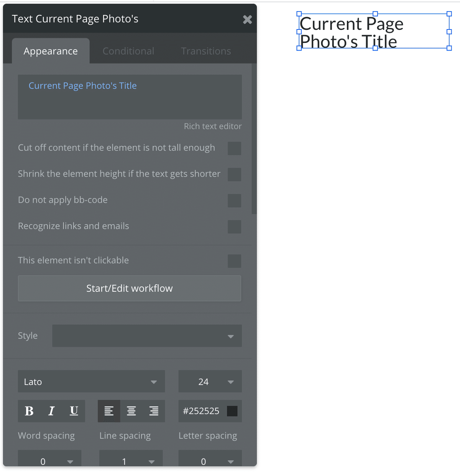
Task: Enable recognize links and emails
Action: 234,227
